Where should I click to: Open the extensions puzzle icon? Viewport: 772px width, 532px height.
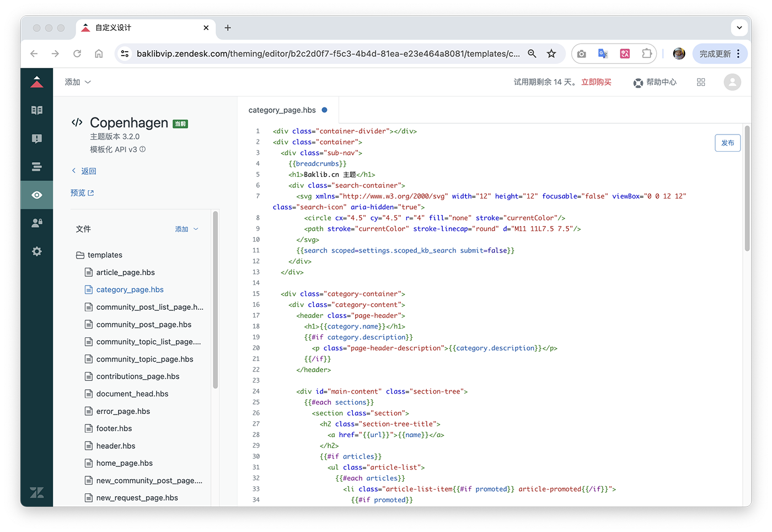click(647, 53)
